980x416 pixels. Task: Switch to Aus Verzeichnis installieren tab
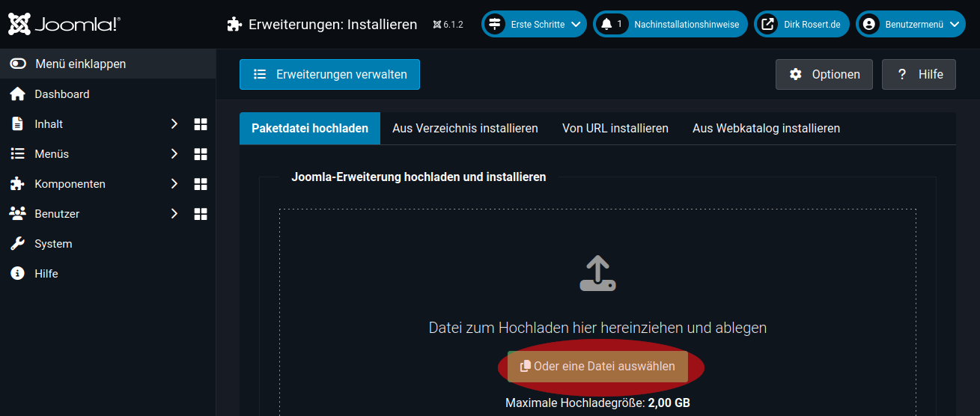(x=465, y=128)
